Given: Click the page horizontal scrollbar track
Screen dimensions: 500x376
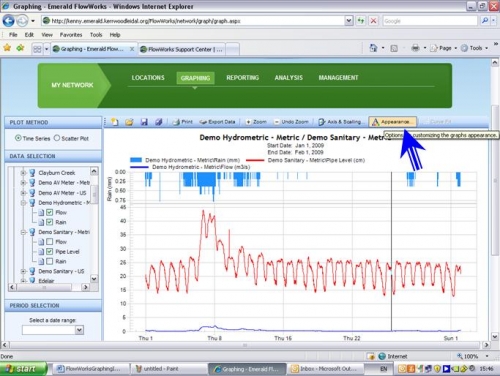Looking at the screenshot, I should 245,345.
